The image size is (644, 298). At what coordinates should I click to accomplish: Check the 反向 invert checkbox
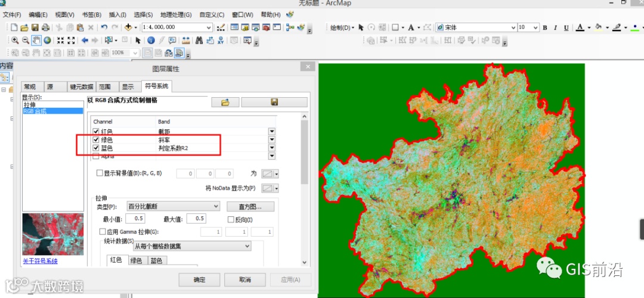click(x=230, y=219)
